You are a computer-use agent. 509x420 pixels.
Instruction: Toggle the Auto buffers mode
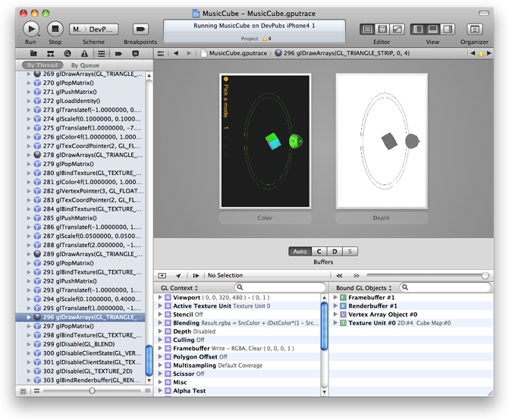click(x=300, y=251)
